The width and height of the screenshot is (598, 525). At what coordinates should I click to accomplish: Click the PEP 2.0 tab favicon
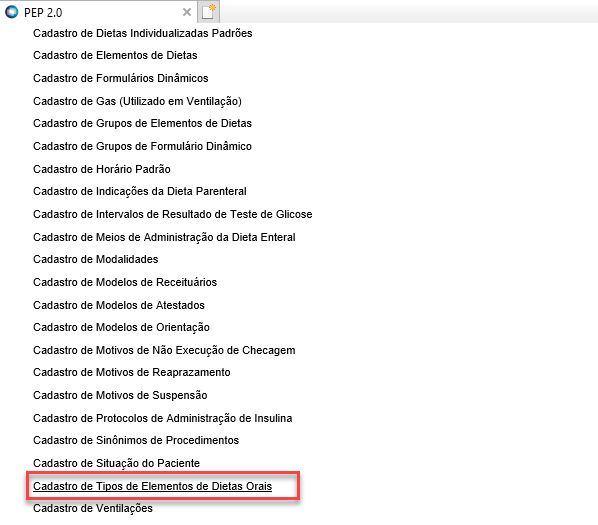[11, 12]
